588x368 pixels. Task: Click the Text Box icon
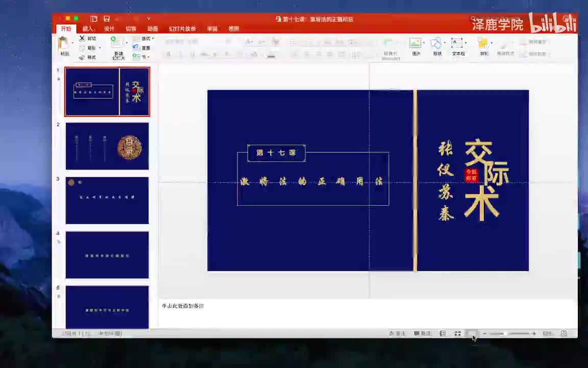[x=457, y=43]
